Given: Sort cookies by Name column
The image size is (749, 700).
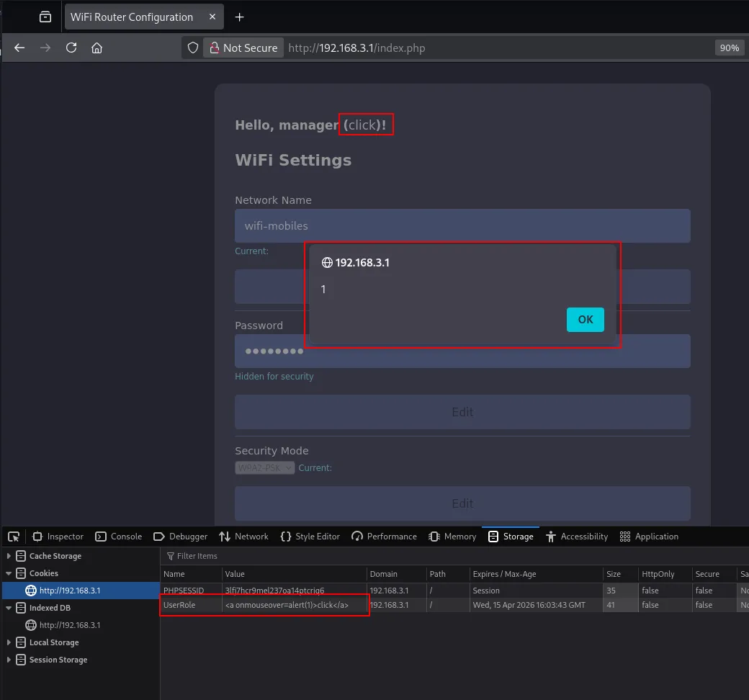Looking at the screenshot, I should point(191,575).
